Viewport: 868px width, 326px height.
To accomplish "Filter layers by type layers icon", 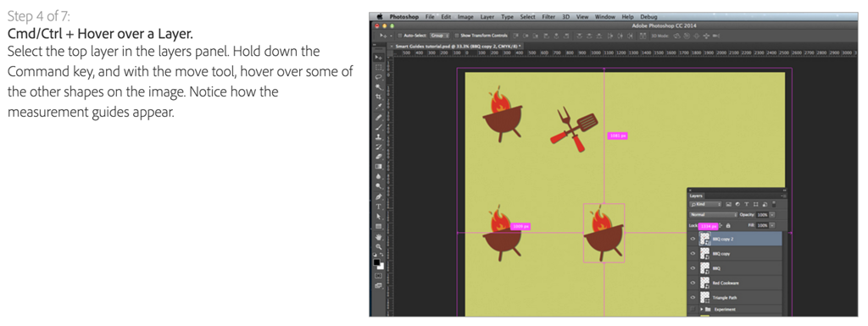I will (747, 204).
